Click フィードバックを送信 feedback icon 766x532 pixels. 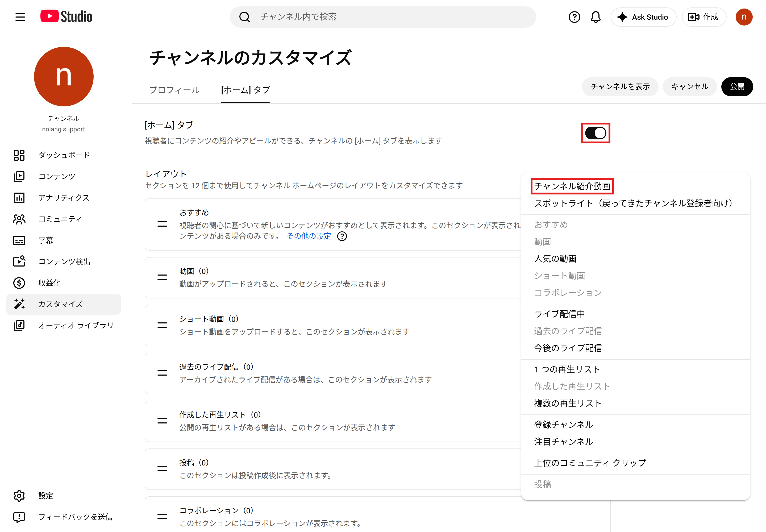click(x=19, y=517)
